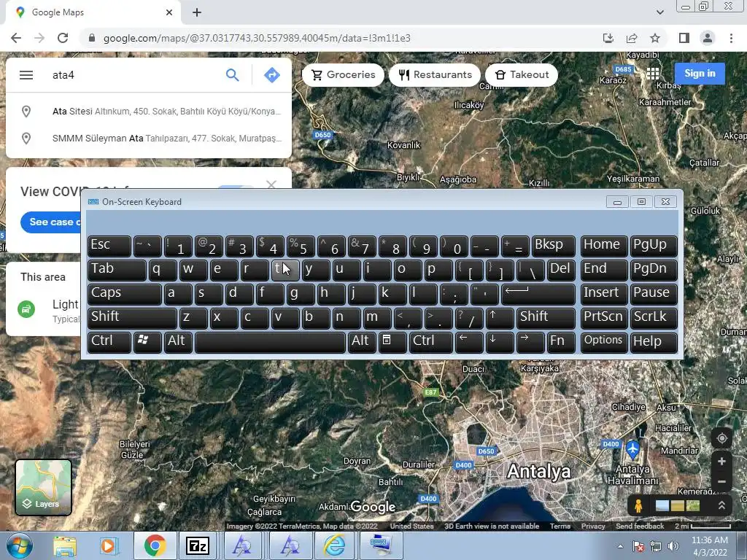Click the Esc key on keyboard
Viewport: 747px width, 560px height.
tap(109, 246)
